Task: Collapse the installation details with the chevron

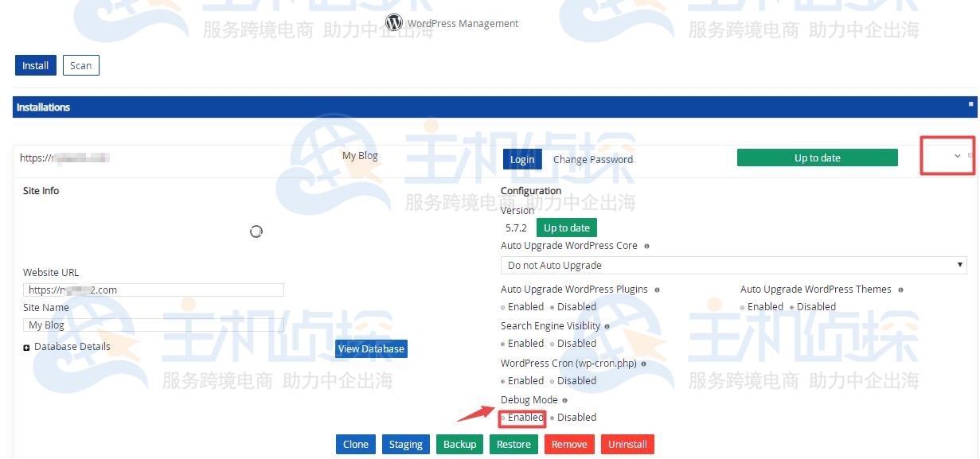Action: tap(957, 157)
